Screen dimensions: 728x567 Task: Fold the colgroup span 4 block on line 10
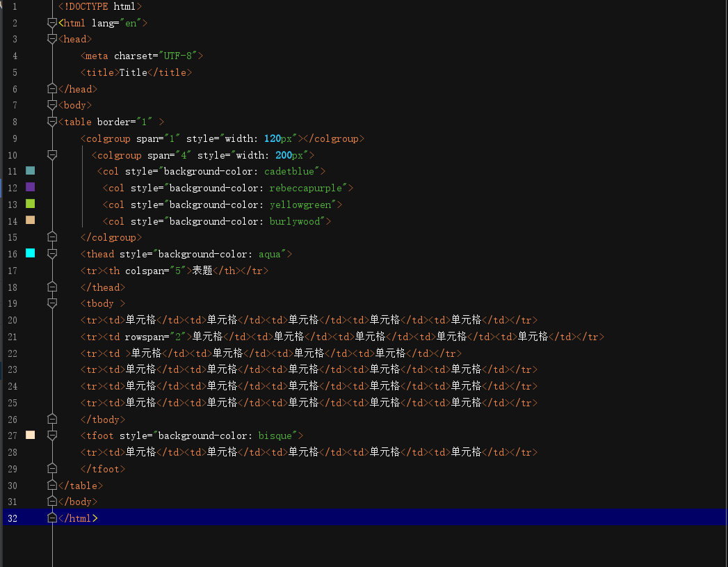tap(52, 155)
